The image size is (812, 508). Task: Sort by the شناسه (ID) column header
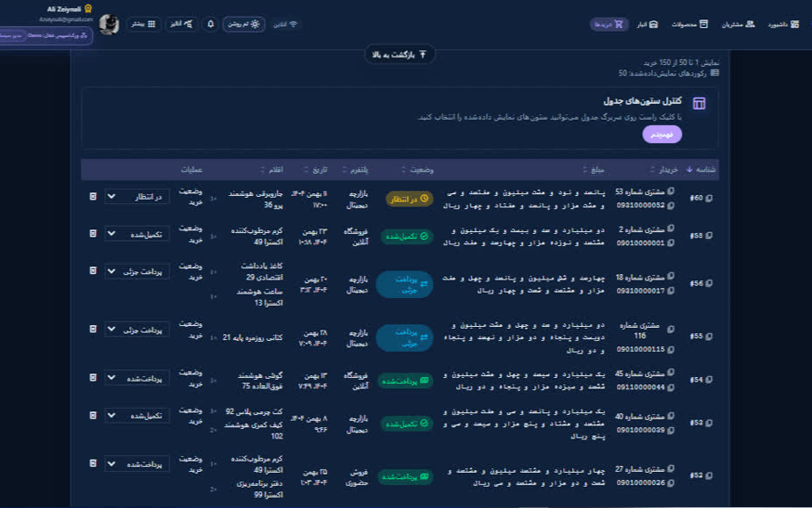pyautogui.click(x=700, y=170)
